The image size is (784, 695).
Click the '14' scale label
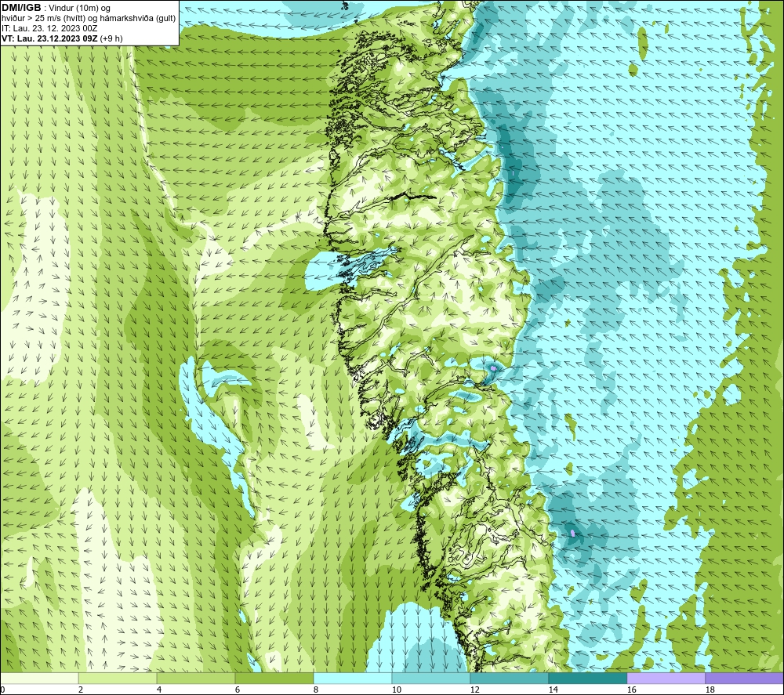pos(553,690)
